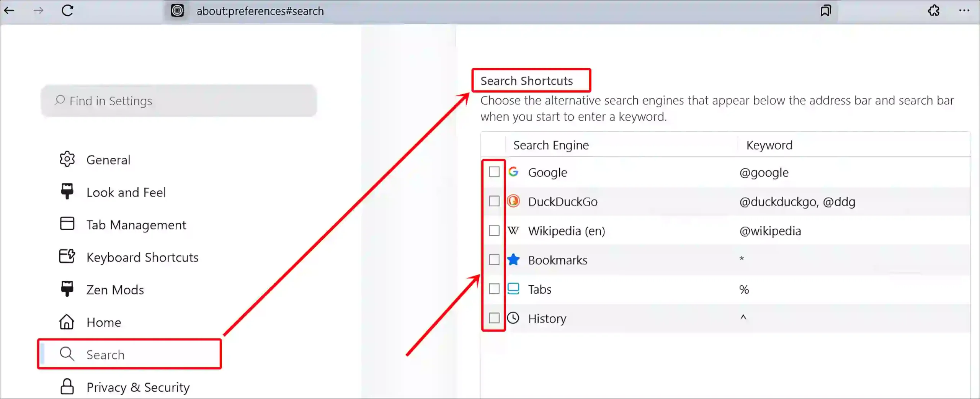Select the Bookmarks * keyword cell
Image resolution: width=980 pixels, height=399 pixels.
point(742,259)
